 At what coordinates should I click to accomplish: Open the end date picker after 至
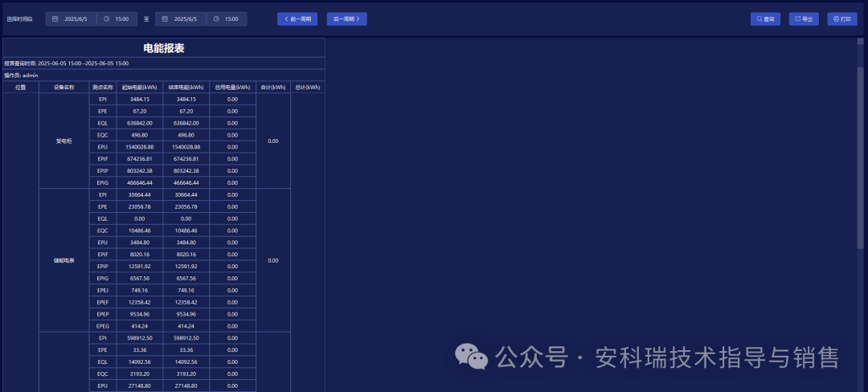(x=181, y=18)
